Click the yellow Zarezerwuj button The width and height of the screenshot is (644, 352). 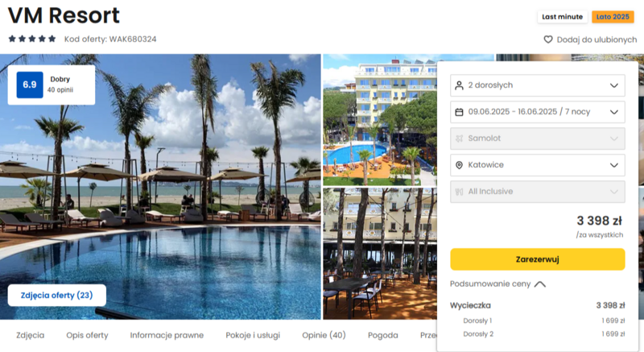coord(538,259)
